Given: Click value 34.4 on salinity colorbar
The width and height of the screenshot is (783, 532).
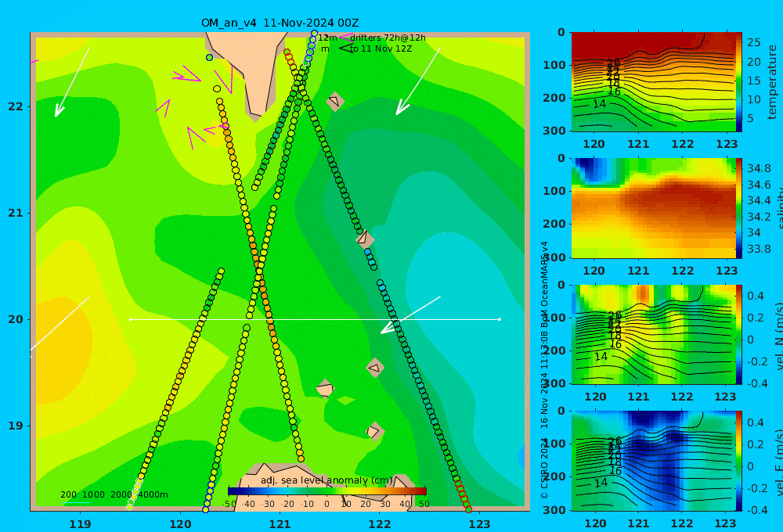Looking at the screenshot, I should pyautogui.click(x=759, y=200).
